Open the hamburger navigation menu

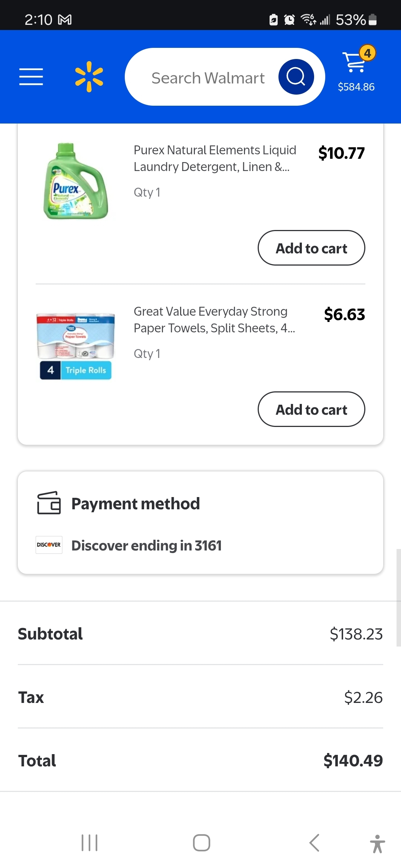(x=31, y=77)
